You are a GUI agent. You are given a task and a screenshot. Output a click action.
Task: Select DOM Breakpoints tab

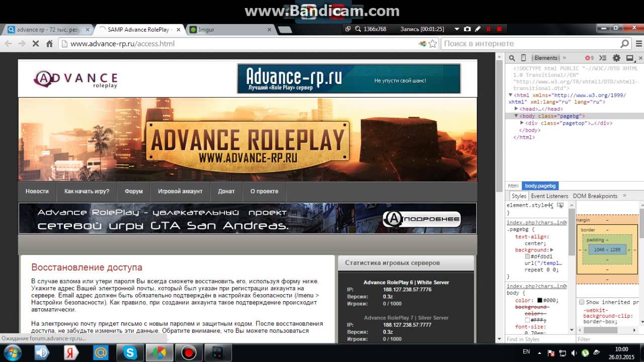595,196
